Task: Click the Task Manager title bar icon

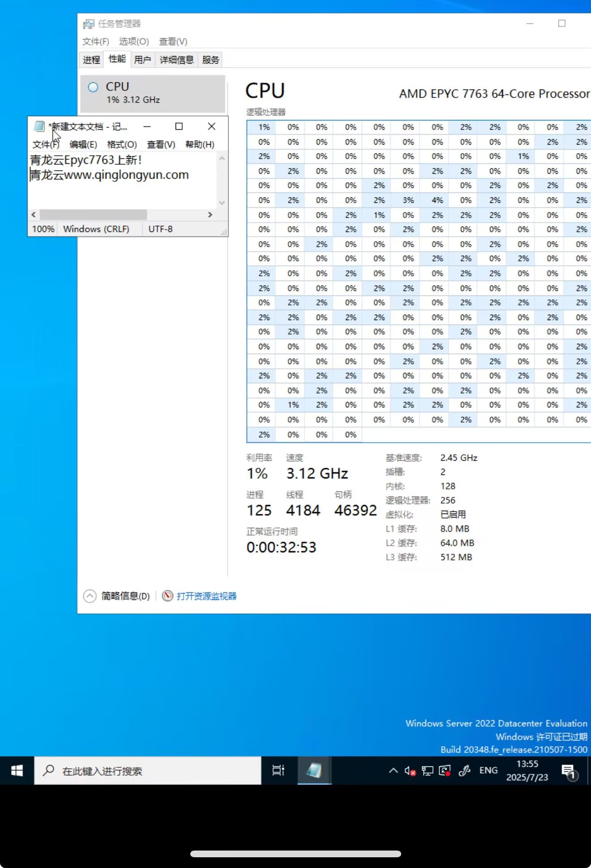Action: (x=89, y=24)
